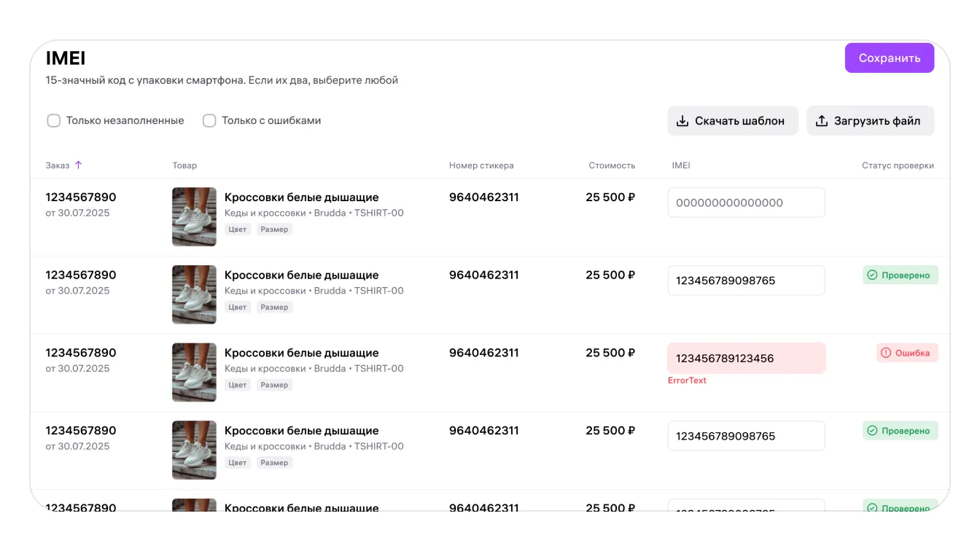Click the Сохранить button
Screen dimensions: 980x551
889,58
